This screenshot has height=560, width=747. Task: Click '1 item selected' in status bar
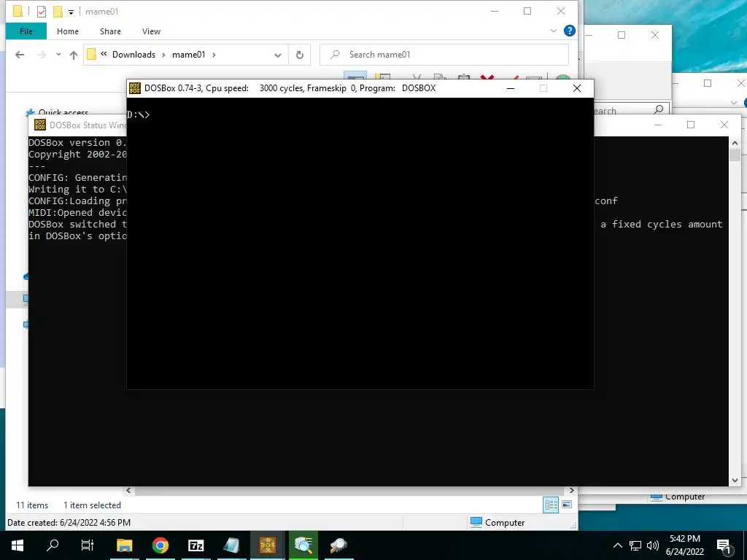click(92, 505)
